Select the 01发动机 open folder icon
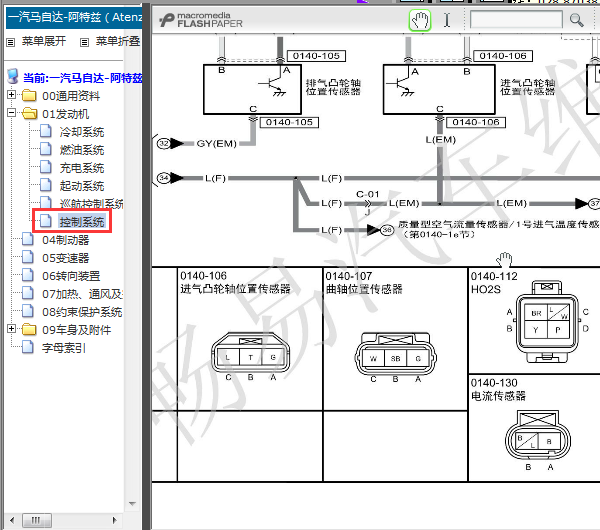This screenshot has width=600, height=530. pyautogui.click(x=29, y=113)
